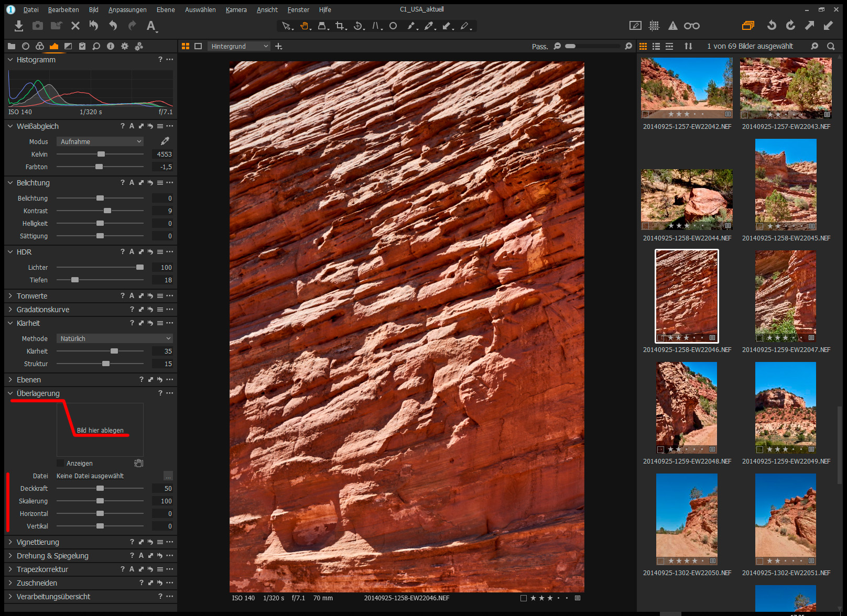Open the Kamera menu
847x616 pixels.
[236, 9]
